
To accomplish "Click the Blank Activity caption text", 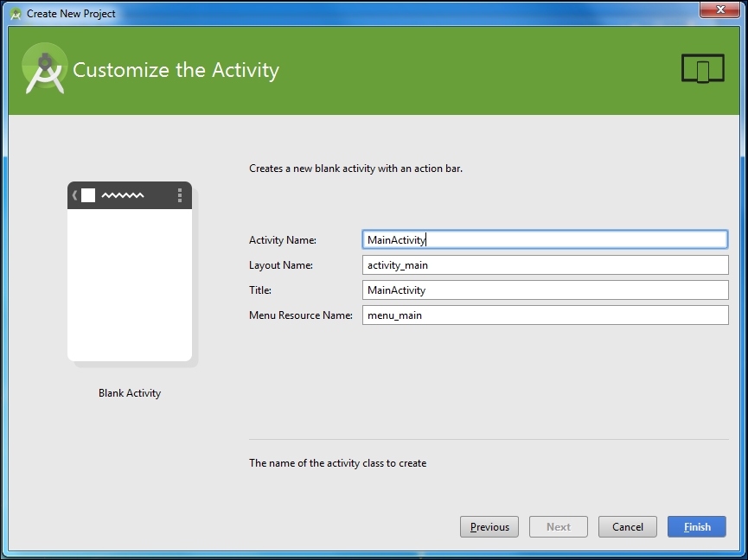I will (130, 393).
